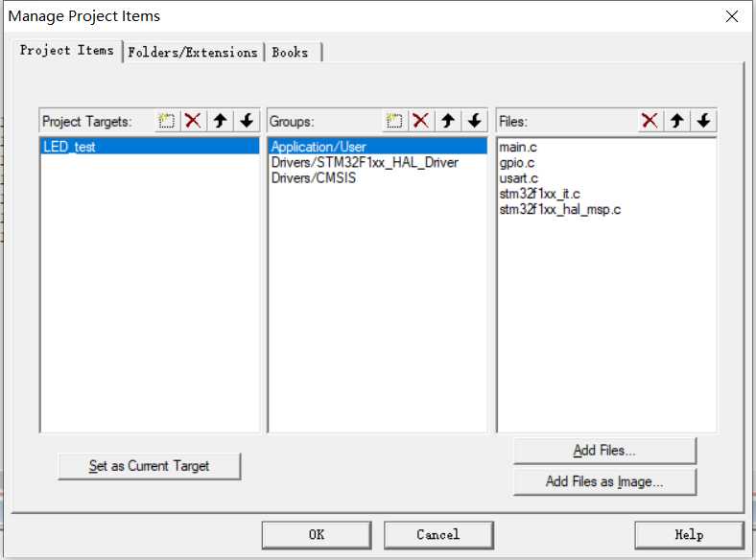Select Application/User group

click(377, 147)
